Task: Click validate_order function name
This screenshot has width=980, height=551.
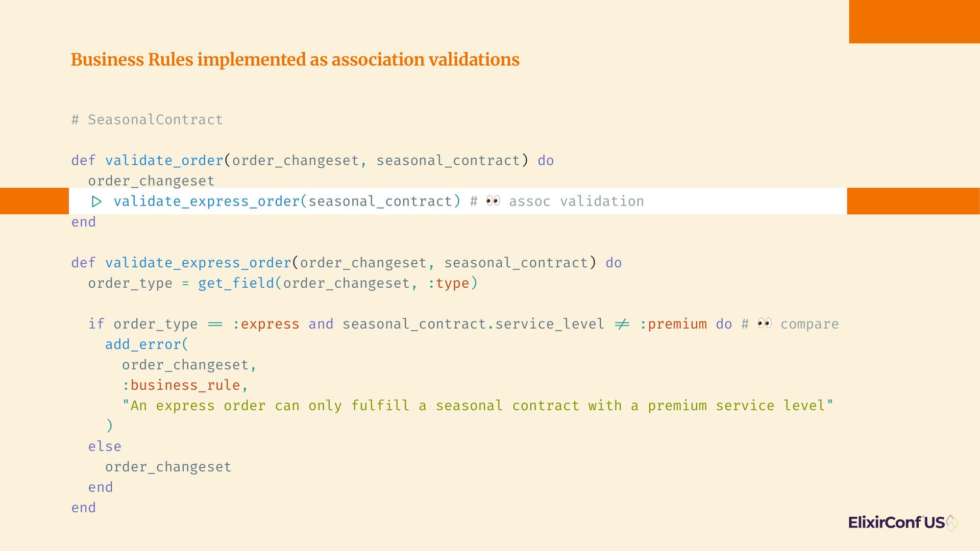Action: [164, 161]
